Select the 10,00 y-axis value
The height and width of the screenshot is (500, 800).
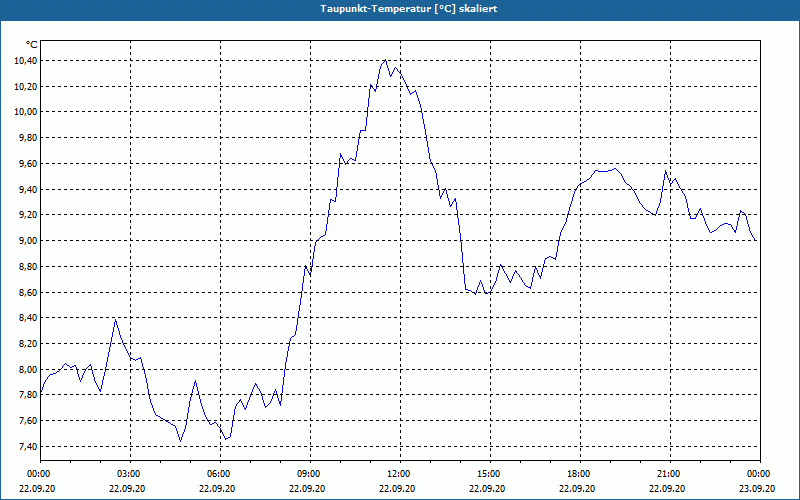pos(27,112)
